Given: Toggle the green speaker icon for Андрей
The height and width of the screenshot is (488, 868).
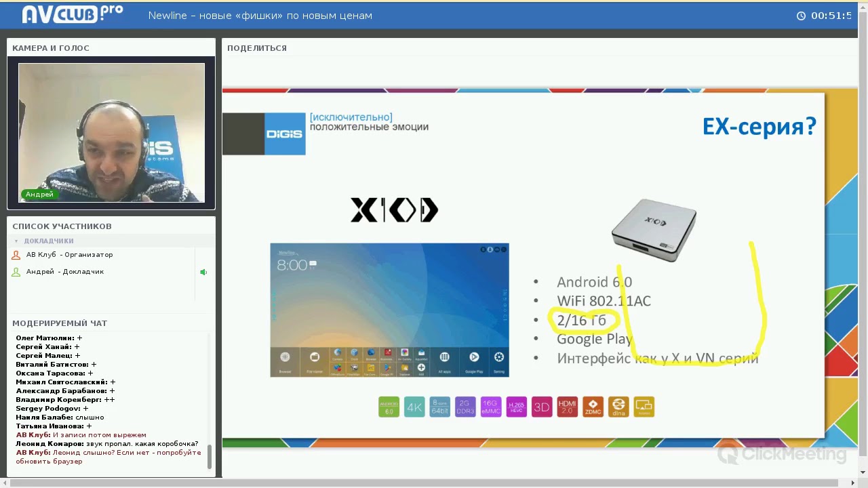Looking at the screenshot, I should 203,272.
